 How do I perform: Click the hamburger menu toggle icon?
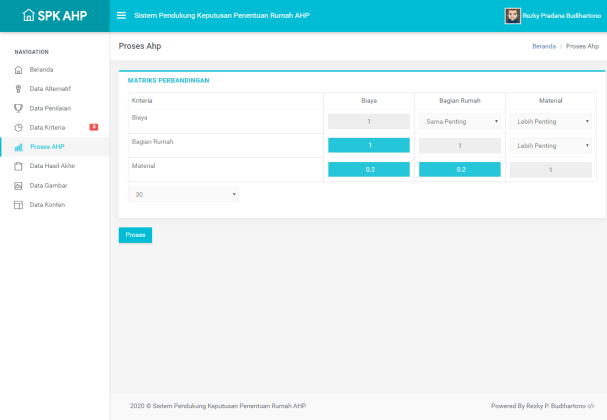(121, 16)
